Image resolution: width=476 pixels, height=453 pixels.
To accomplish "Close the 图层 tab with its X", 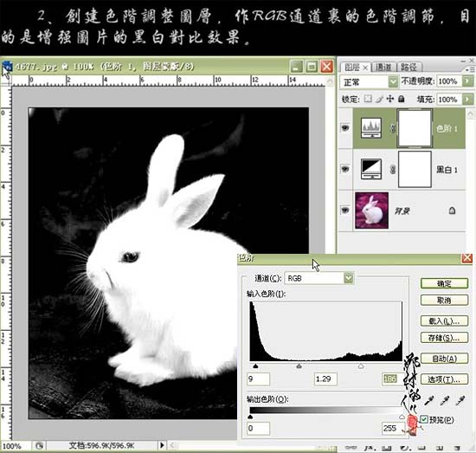I will pyautogui.click(x=365, y=68).
